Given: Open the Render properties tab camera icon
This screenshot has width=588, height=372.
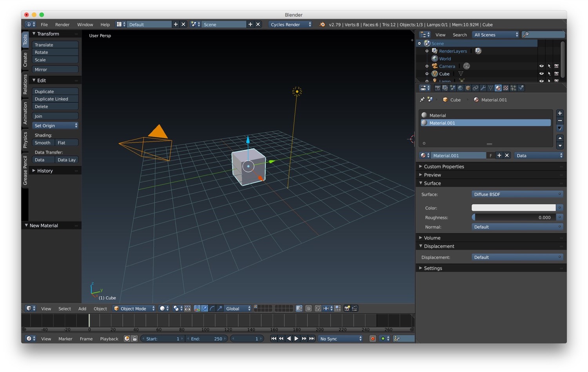Looking at the screenshot, I should point(437,88).
